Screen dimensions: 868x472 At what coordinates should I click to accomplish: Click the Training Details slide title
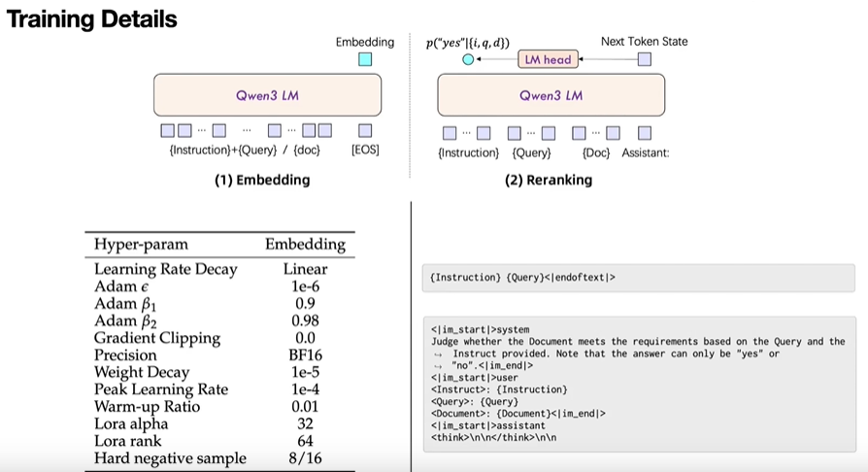pyautogui.click(x=92, y=19)
